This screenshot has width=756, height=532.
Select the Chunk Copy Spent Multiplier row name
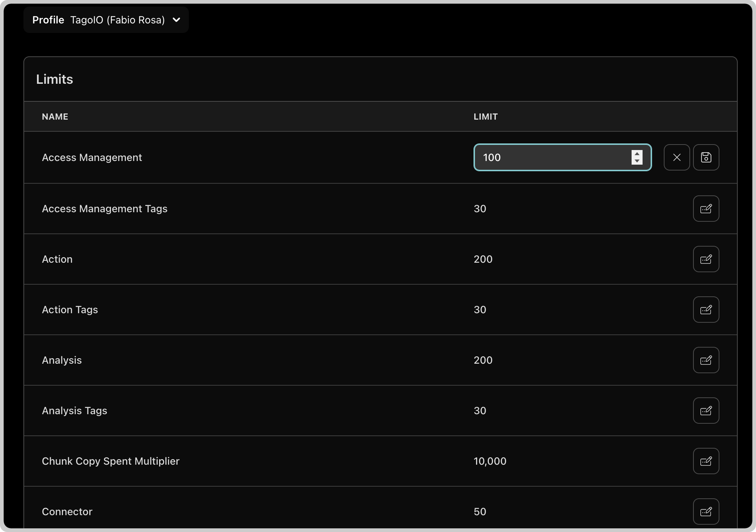tap(111, 461)
